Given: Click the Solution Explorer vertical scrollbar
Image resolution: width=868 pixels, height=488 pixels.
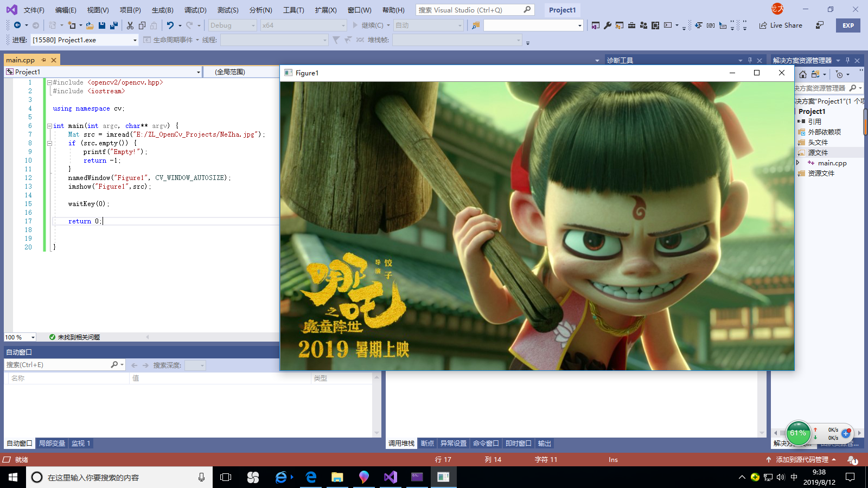Looking at the screenshot, I should click(865, 122).
